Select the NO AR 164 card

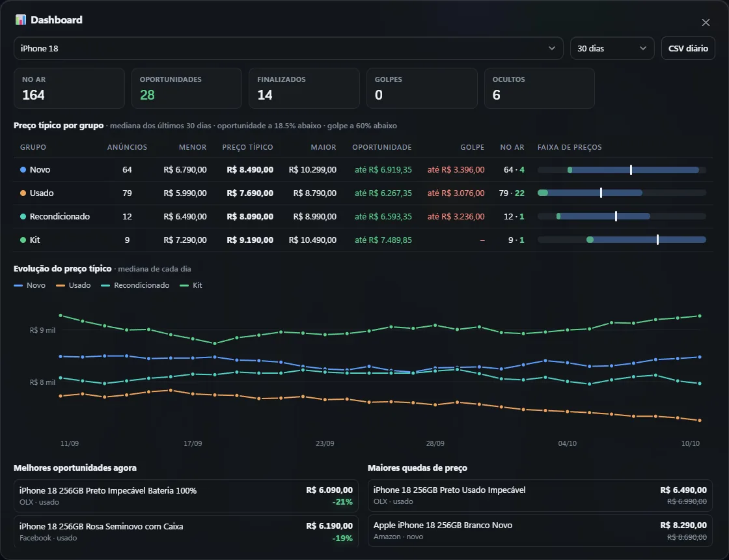pos(69,89)
